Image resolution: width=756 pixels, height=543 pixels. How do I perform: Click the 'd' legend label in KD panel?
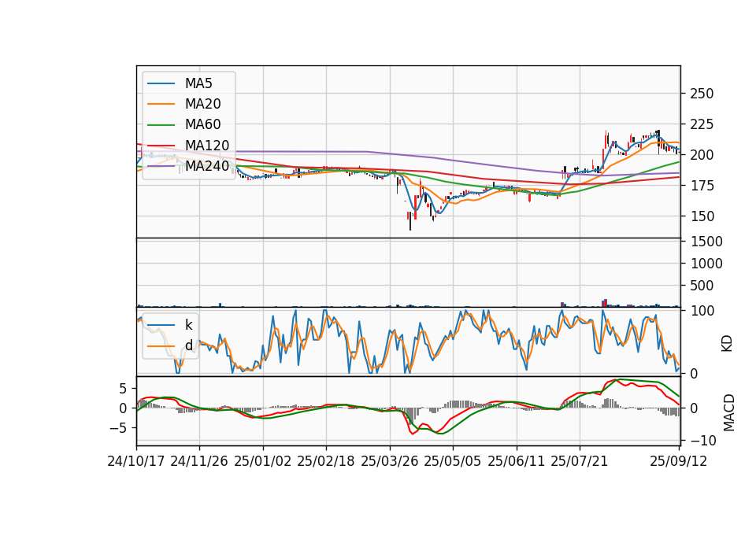[188, 345]
